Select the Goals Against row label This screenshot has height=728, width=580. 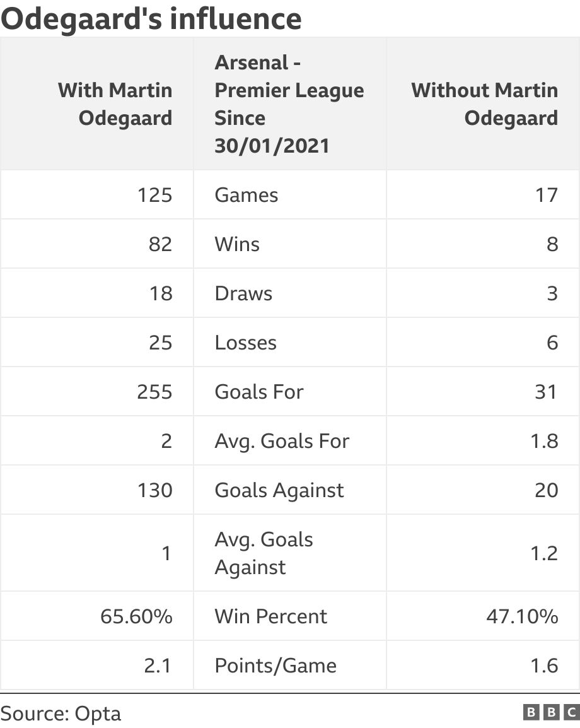pos(279,491)
